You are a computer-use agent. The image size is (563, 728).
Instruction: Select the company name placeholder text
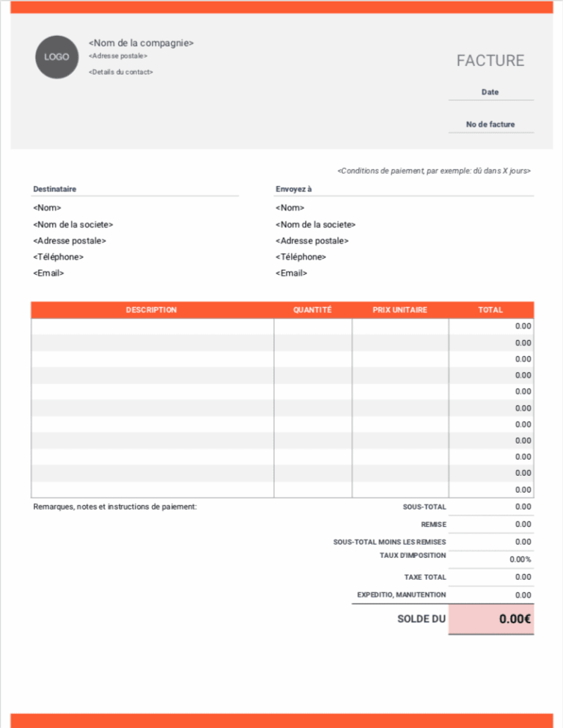pyautogui.click(x=141, y=43)
